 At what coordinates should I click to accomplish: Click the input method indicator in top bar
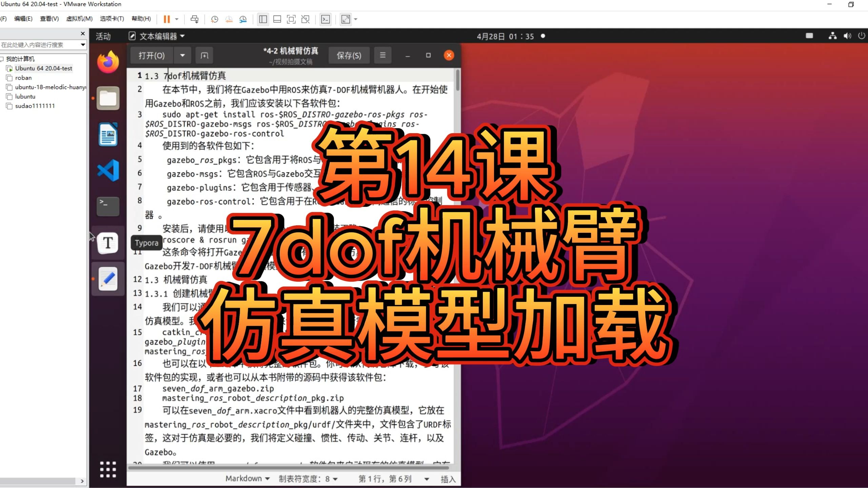809,36
